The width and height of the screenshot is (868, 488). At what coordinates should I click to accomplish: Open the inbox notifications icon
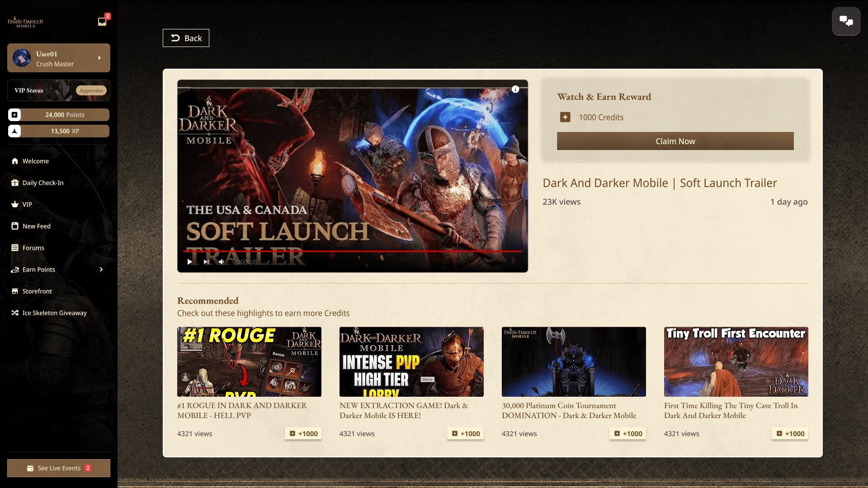(102, 22)
